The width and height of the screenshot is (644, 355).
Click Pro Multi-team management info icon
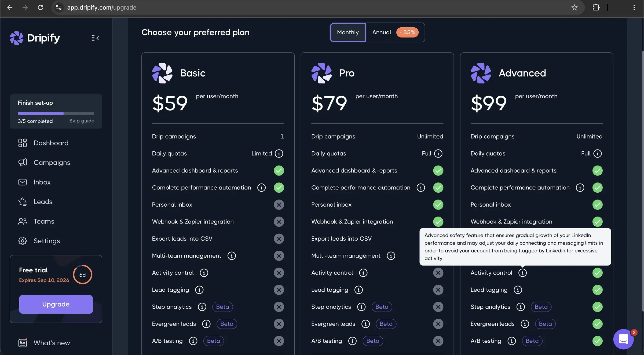click(x=391, y=256)
